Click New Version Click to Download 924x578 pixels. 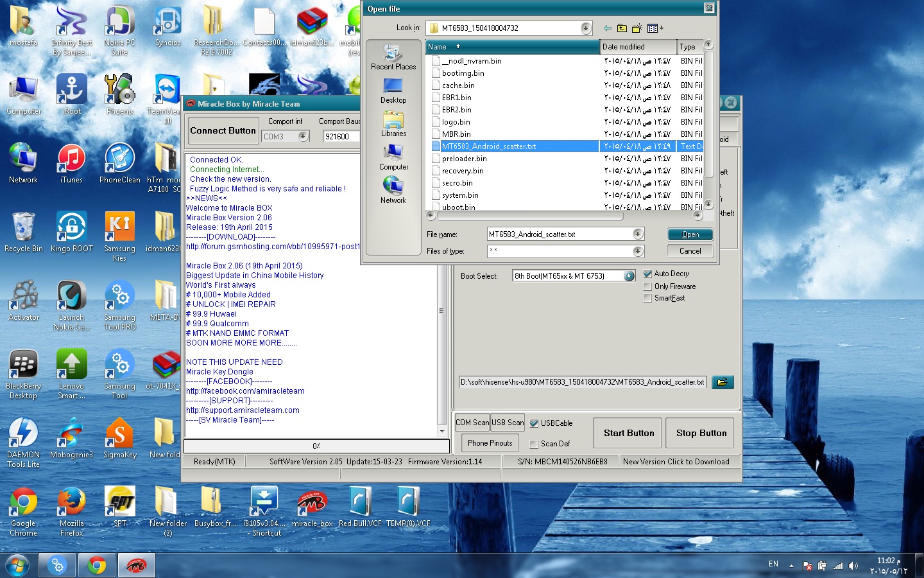(676, 462)
